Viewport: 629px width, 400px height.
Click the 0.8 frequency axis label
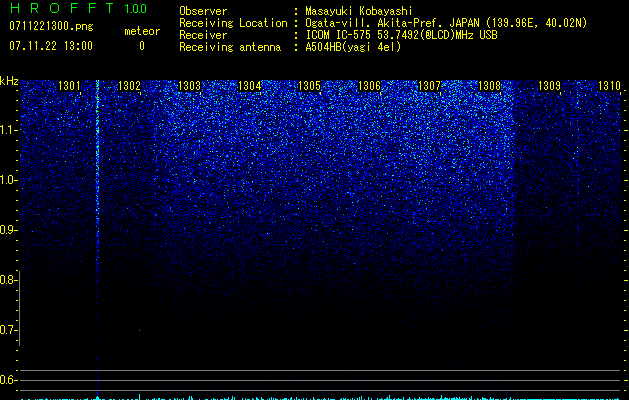(9, 280)
